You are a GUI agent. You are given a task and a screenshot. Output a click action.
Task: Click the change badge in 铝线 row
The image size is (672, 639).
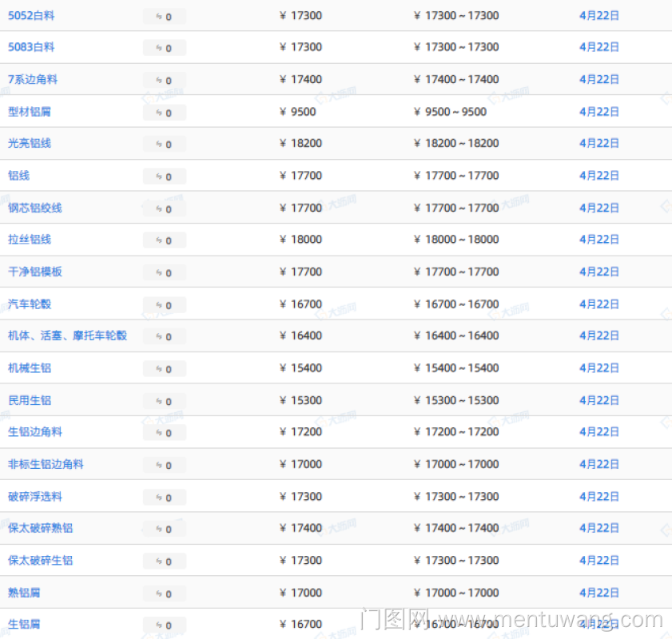click(x=164, y=177)
